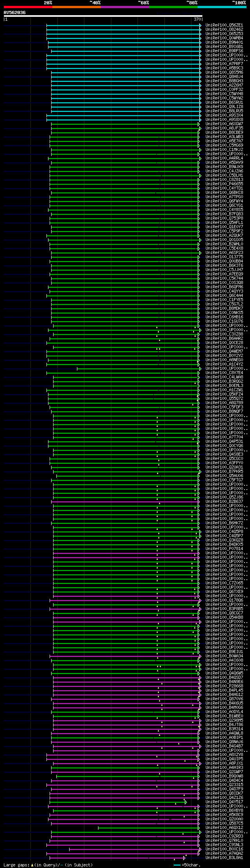
Task: Select the UniRef100_Q6FWY4 label
Action: tap(224, 201)
